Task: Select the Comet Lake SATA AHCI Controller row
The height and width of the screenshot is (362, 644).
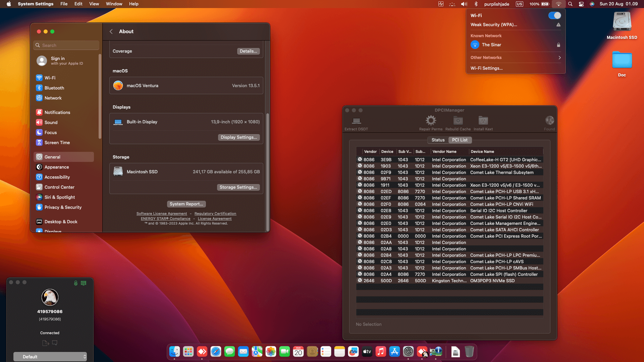Action: click(449, 230)
